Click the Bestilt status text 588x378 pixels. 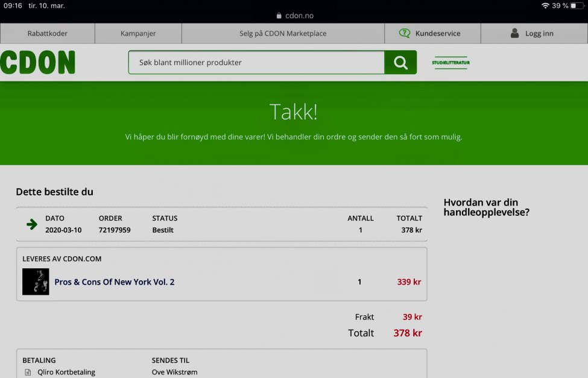pos(163,230)
